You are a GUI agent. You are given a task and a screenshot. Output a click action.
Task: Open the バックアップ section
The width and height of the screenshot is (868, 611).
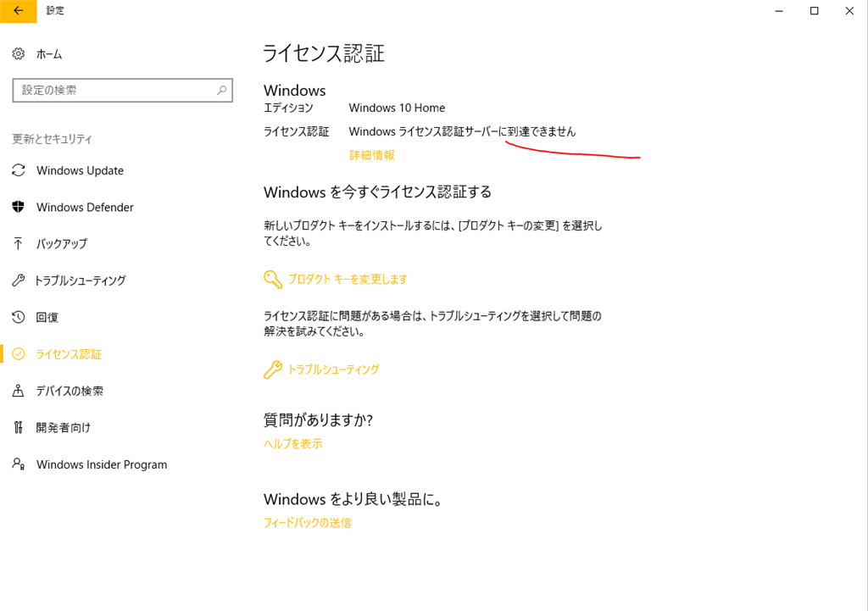coord(61,243)
